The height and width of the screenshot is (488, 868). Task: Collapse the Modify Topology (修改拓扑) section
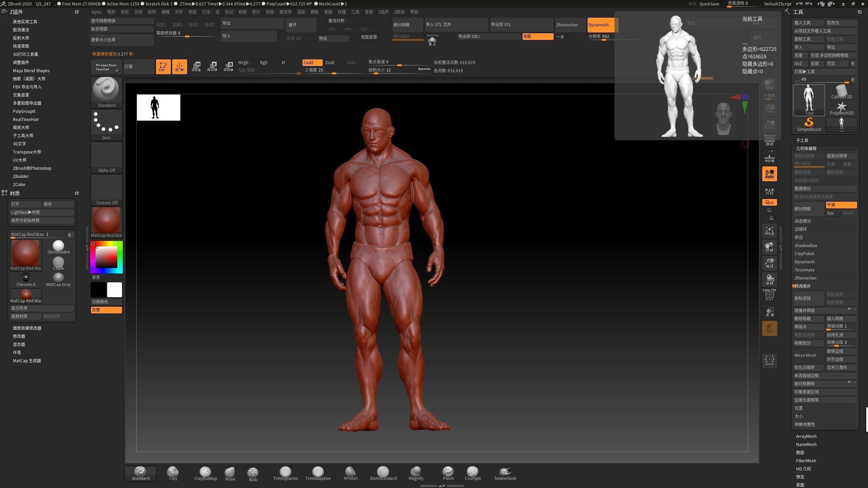(x=802, y=286)
